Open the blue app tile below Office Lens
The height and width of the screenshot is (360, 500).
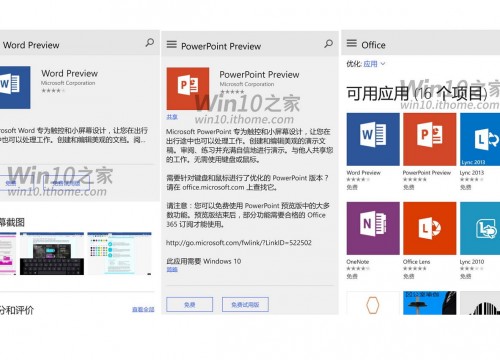coord(430,303)
